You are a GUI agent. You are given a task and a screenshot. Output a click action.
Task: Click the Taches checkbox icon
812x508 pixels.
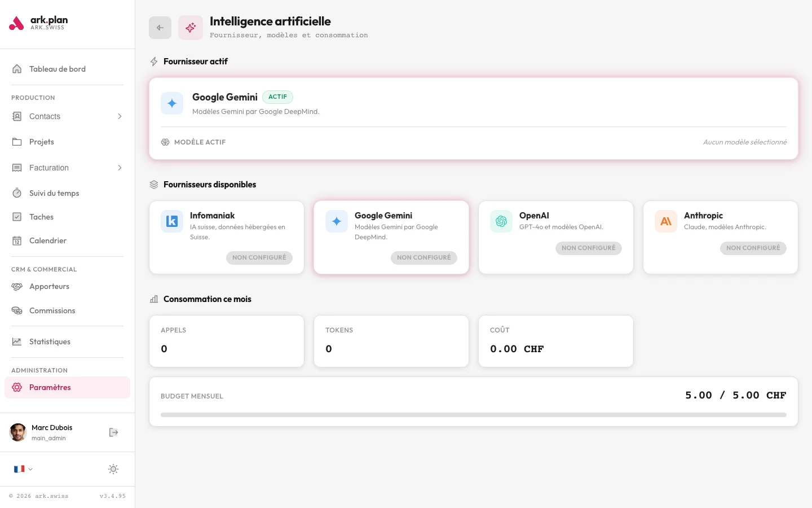(17, 217)
